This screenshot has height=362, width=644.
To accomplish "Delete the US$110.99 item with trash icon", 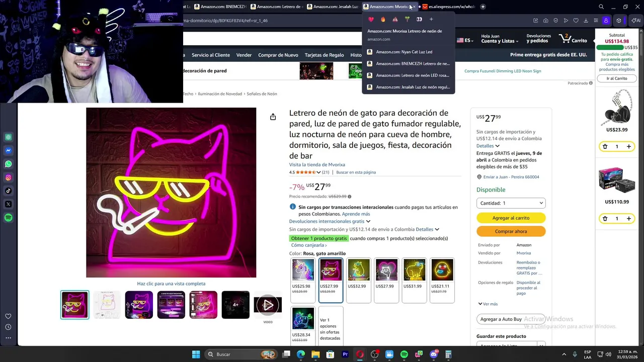I will pyautogui.click(x=605, y=219).
